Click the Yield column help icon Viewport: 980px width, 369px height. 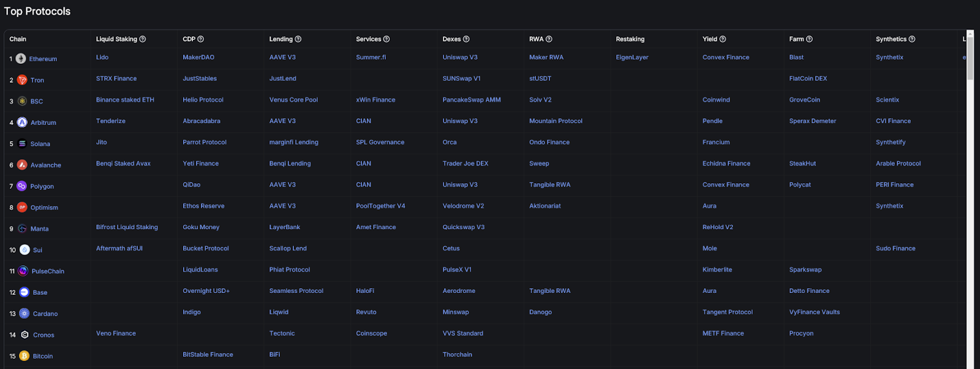pyautogui.click(x=723, y=39)
